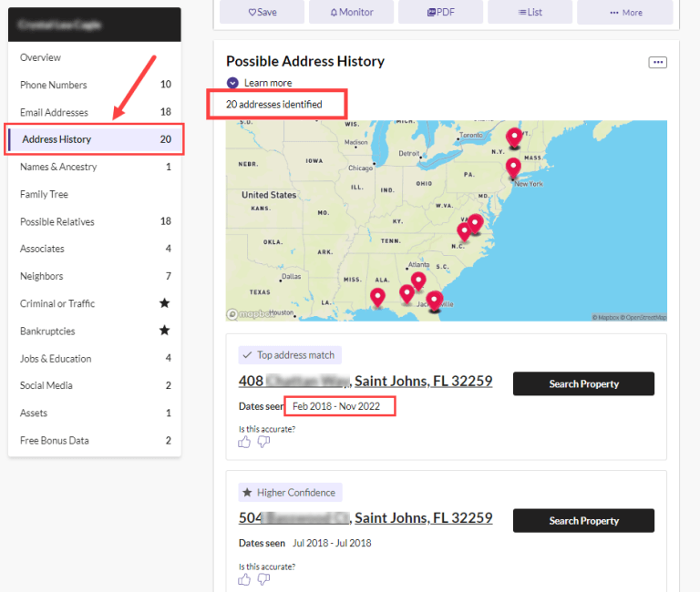Click thumbs up under Saint Johns top address
The height and width of the screenshot is (592, 700).
(244, 442)
